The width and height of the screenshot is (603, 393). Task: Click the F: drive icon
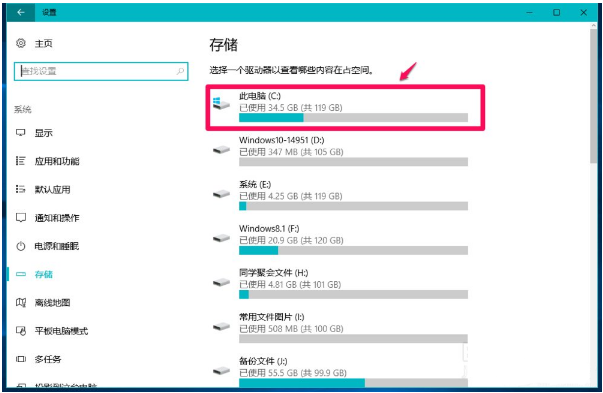coord(221,238)
